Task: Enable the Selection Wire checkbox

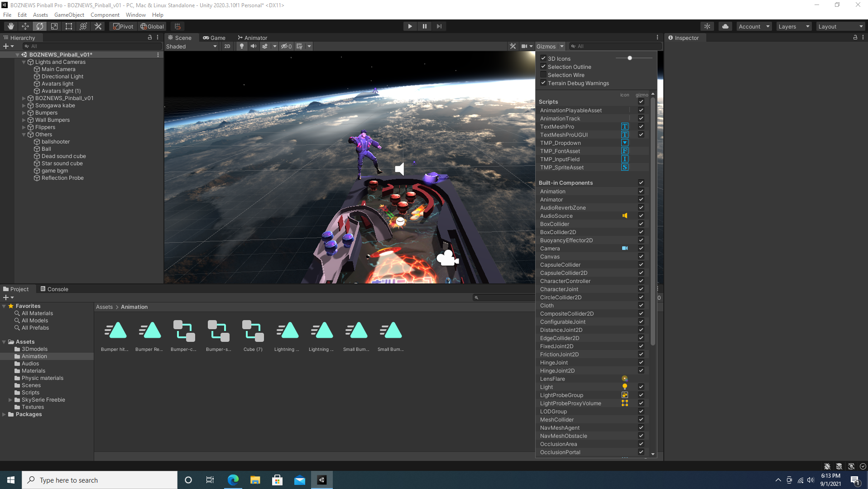Action: click(x=543, y=75)
